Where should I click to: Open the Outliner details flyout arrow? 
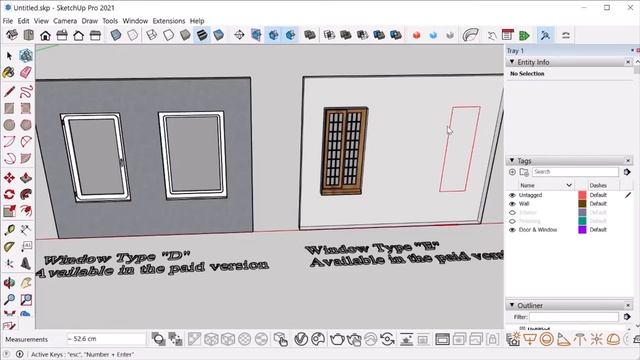click(627, 316)
